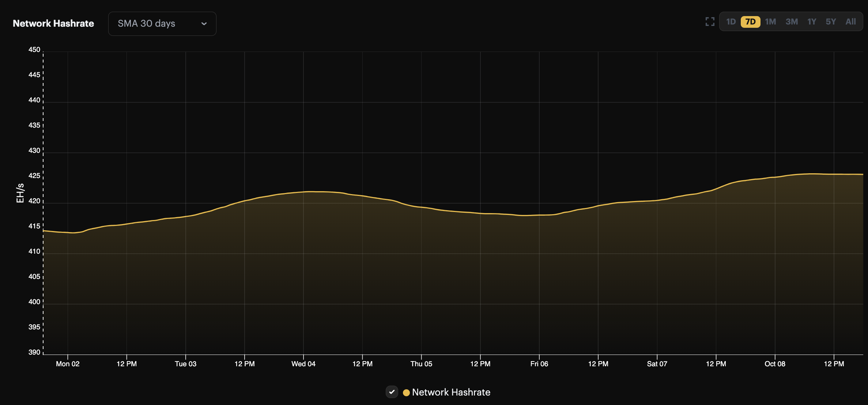Click the All range option

pyautogui.click(x=850, y=22)
